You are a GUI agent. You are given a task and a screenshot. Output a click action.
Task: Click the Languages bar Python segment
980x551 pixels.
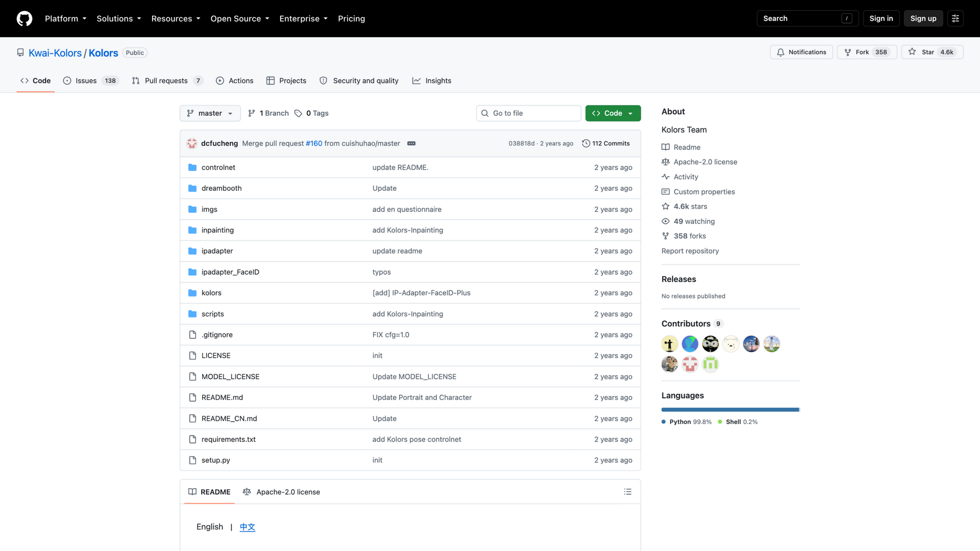(x=730, y=410)
